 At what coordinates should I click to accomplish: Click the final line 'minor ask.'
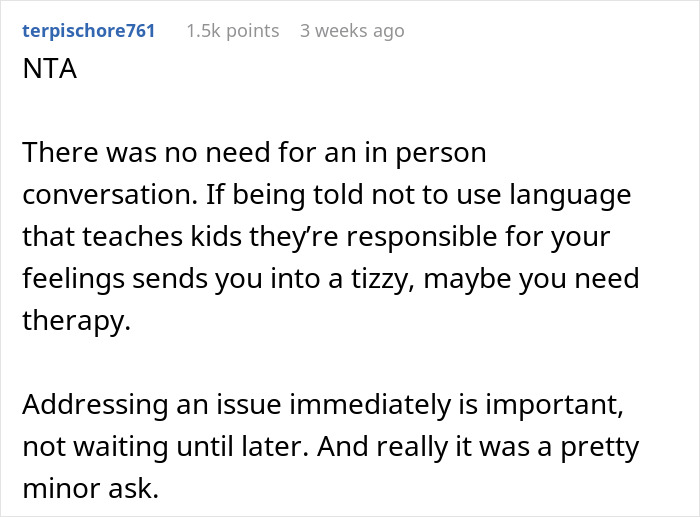click(x=86, y=488)
